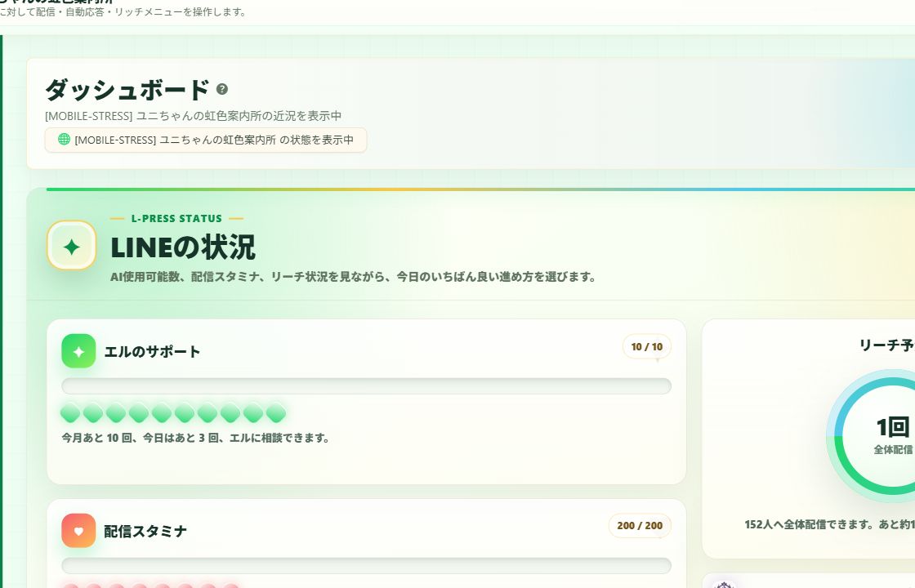915x588 pixels.
Task: Click the orange 配信スタミナ heart icon
Action: pyautogui.click(x=78, y=531)
